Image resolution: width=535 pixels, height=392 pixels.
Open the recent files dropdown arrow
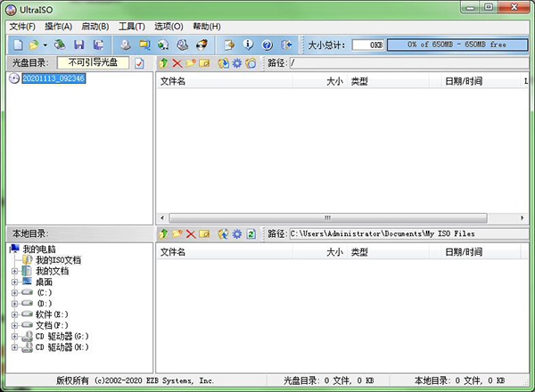[45, 45]
